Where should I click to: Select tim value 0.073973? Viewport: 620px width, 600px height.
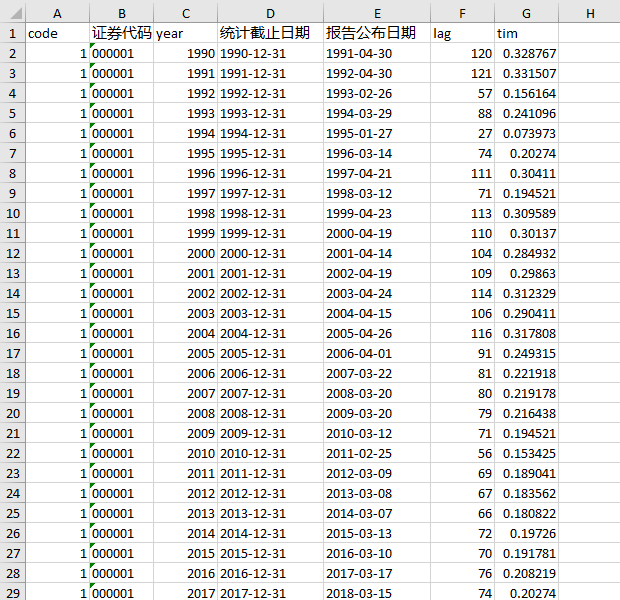point(527,133)
